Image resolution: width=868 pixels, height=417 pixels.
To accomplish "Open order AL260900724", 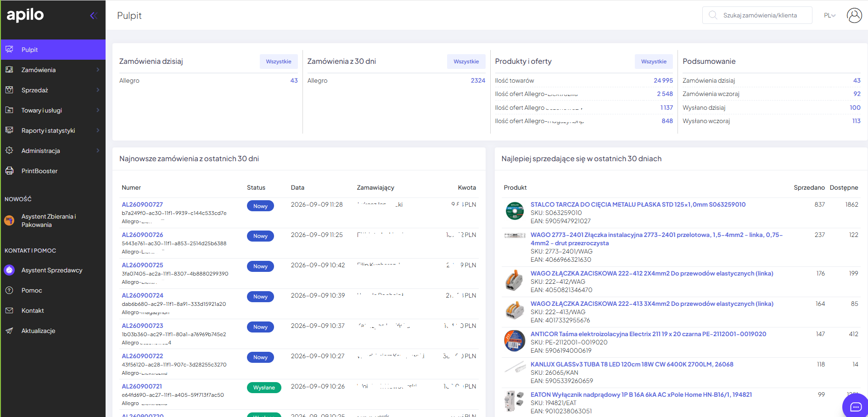I will 142,295.
